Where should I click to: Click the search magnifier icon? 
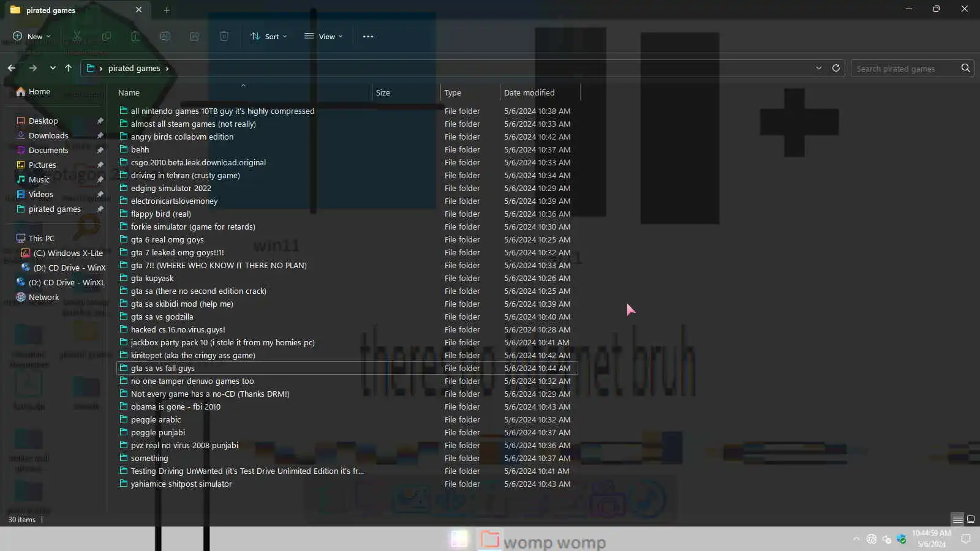point(965,68)
